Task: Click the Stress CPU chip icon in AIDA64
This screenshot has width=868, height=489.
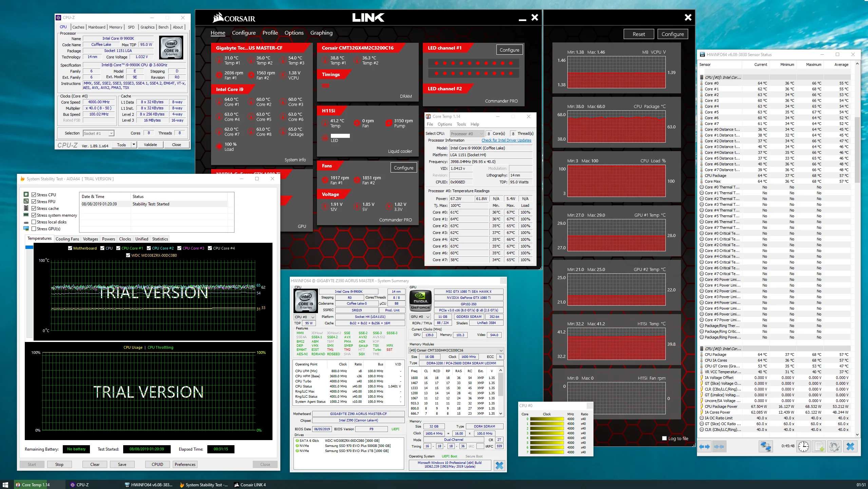Action: click(x=26, y=194)
